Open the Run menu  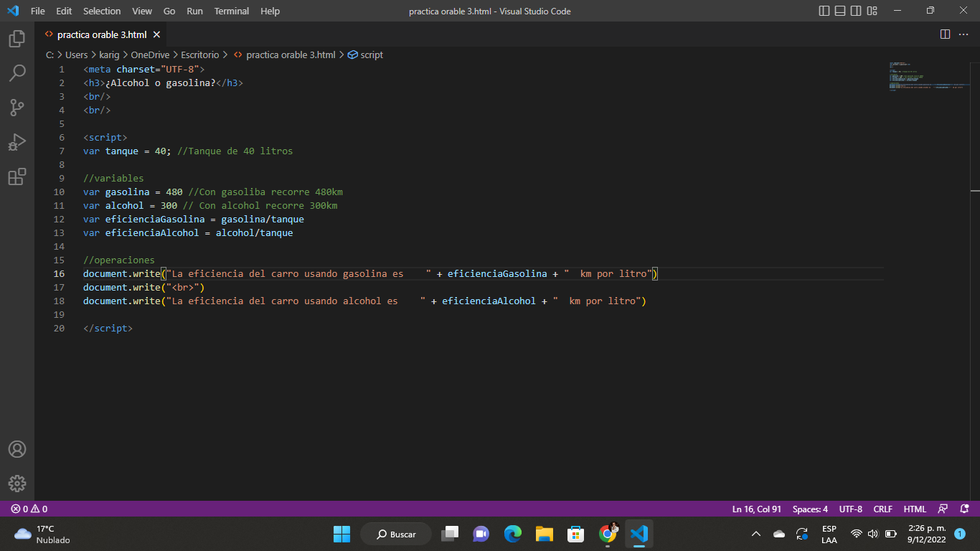pos(194,11)
